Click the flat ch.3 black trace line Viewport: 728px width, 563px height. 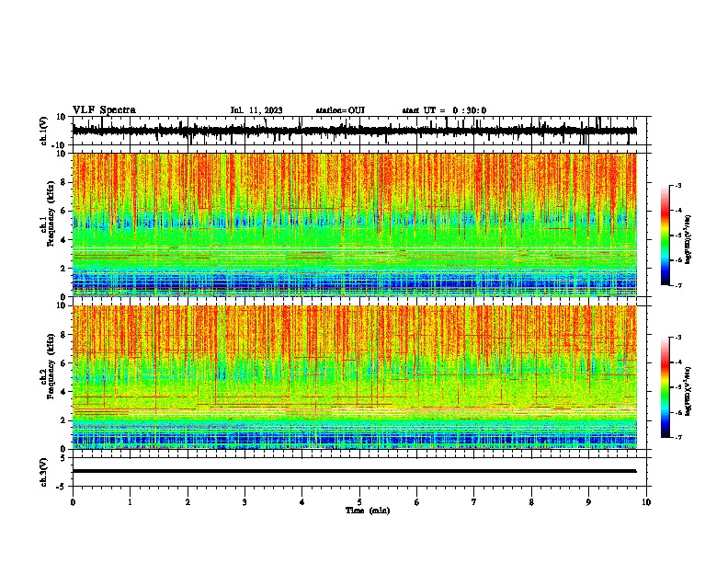coord(354,471)
